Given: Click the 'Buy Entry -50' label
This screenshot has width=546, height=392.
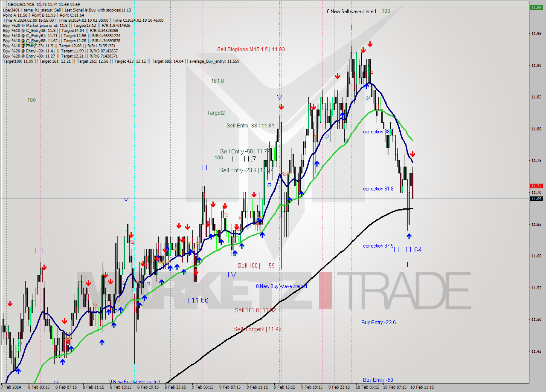Looking at the screenshot, I should coord(378,380).
